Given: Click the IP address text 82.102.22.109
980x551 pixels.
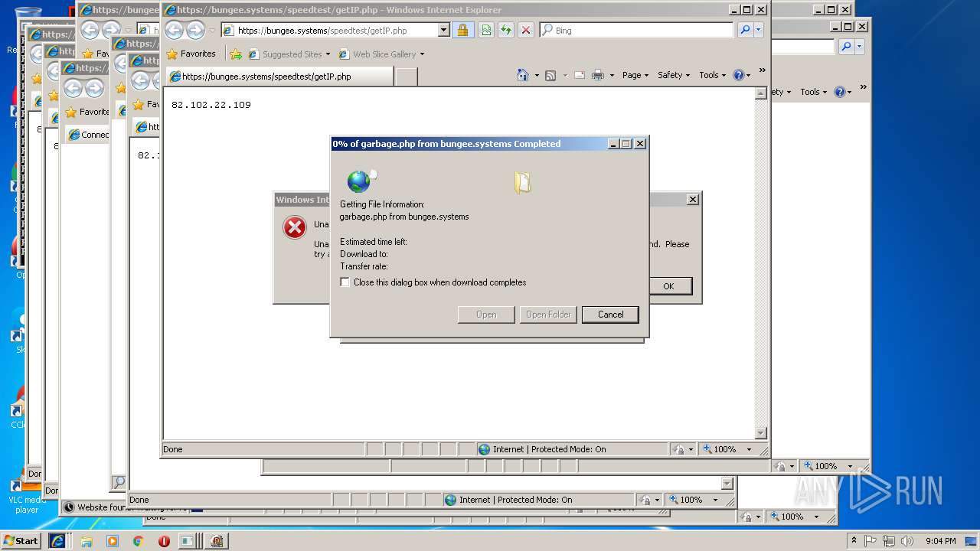Looking at the screenshot, I should point(211,105).
